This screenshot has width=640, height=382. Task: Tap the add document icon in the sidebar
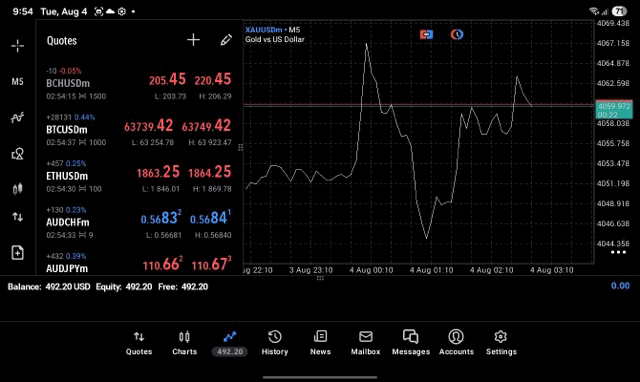(x=18, y=253)
